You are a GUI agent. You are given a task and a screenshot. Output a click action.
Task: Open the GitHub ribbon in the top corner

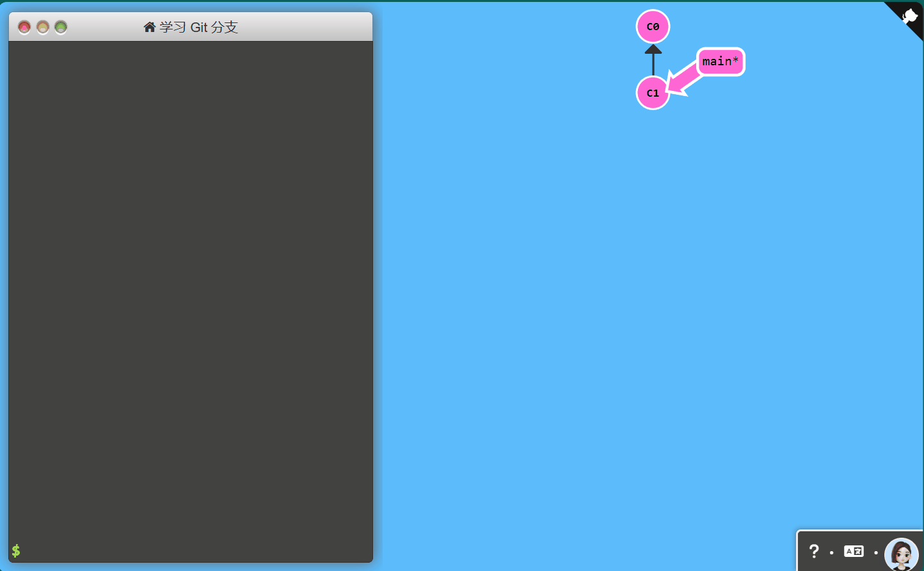pos(910,14)
